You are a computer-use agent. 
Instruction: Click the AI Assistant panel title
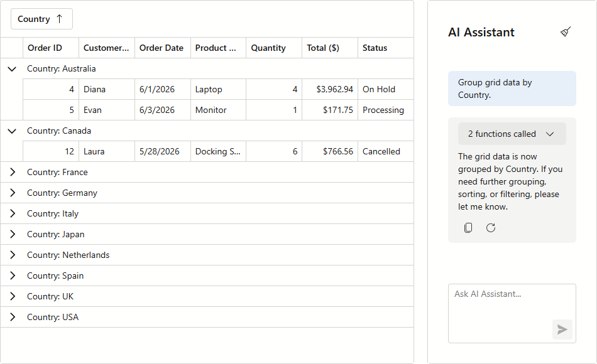tap(481, 33)
